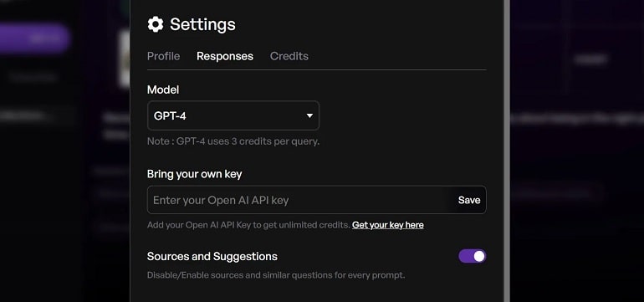644x302 pixels.
Task: Click the vertical scrollbar beside the settings panel
Action: point(507,151)
